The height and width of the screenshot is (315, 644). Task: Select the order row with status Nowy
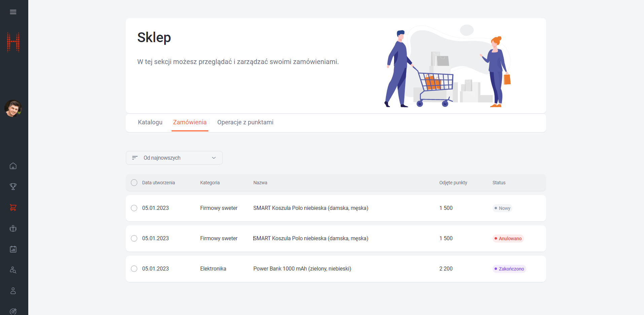[x=134, y=208]
